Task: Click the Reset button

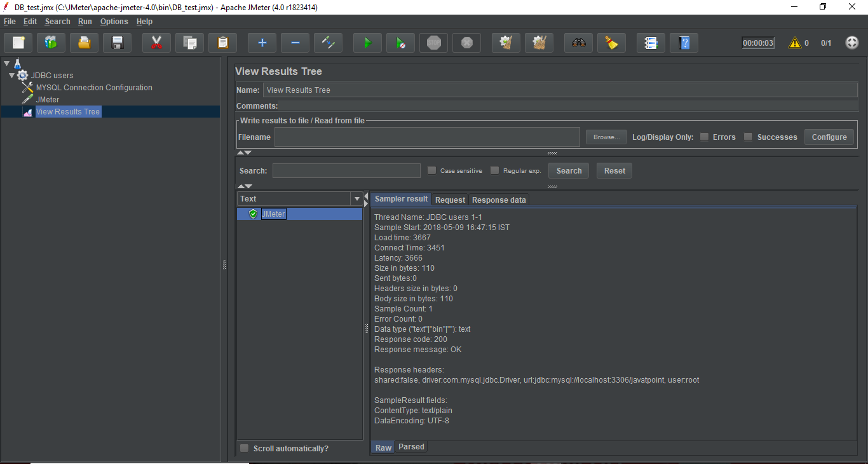Action: [x=614, y=170]
